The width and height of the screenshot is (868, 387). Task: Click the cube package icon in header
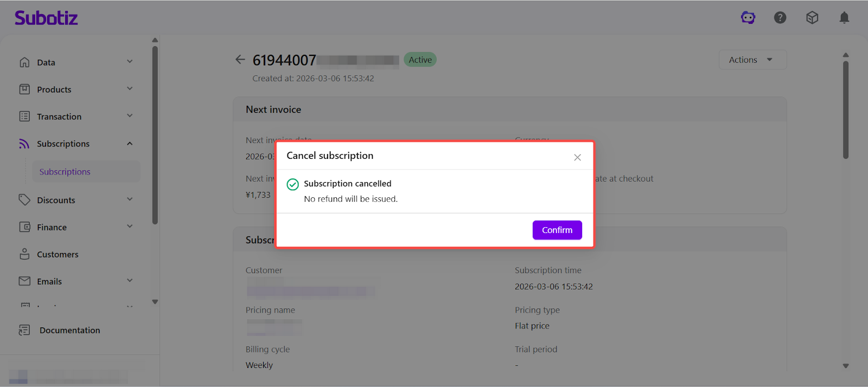812,18
